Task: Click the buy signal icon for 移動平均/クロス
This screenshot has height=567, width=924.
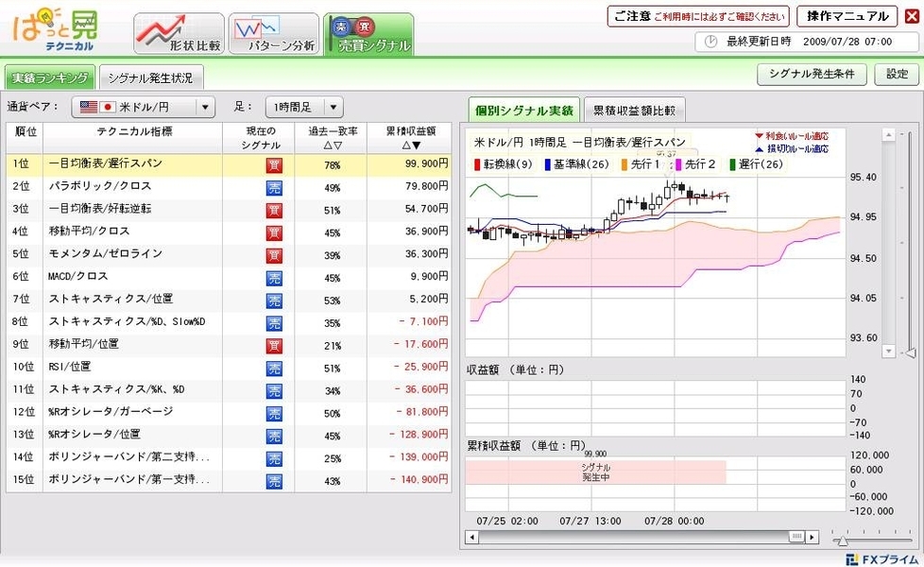Action: pyautogui.click(x=274, y=232)
